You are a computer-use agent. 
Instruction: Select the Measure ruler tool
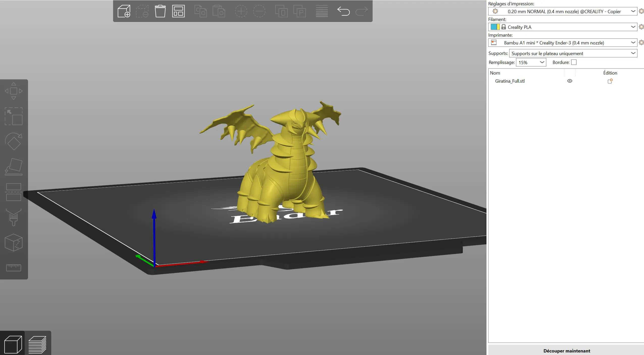click(14, 268)
